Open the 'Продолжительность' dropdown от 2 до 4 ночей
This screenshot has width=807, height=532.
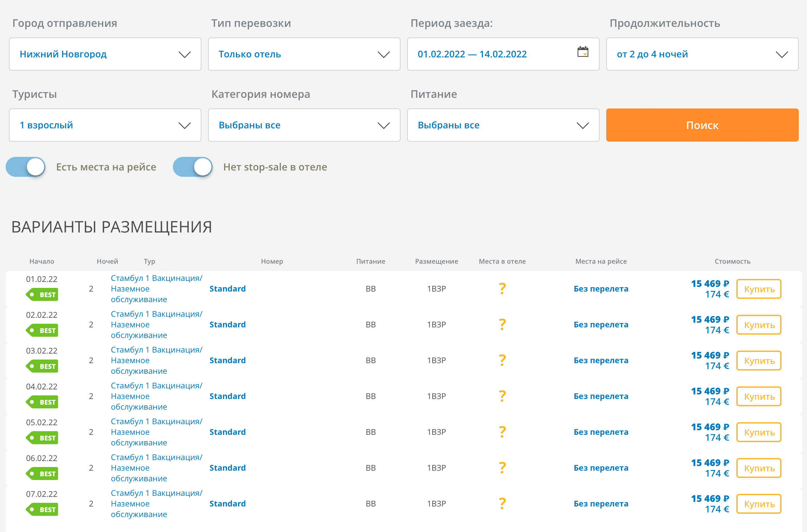coord(702,54)
